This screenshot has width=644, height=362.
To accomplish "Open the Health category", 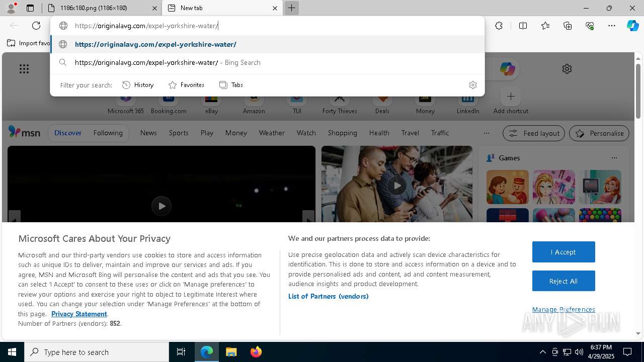I will tap(379, 133).
